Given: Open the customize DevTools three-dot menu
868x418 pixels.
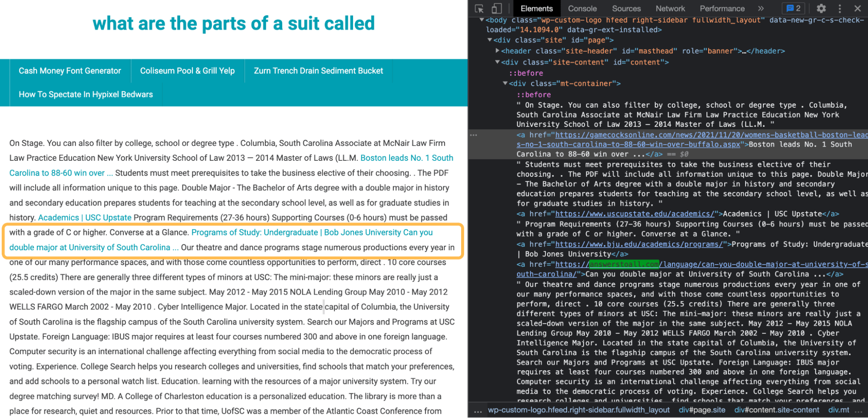Looking at the screenshot, I should pos(840,8).
